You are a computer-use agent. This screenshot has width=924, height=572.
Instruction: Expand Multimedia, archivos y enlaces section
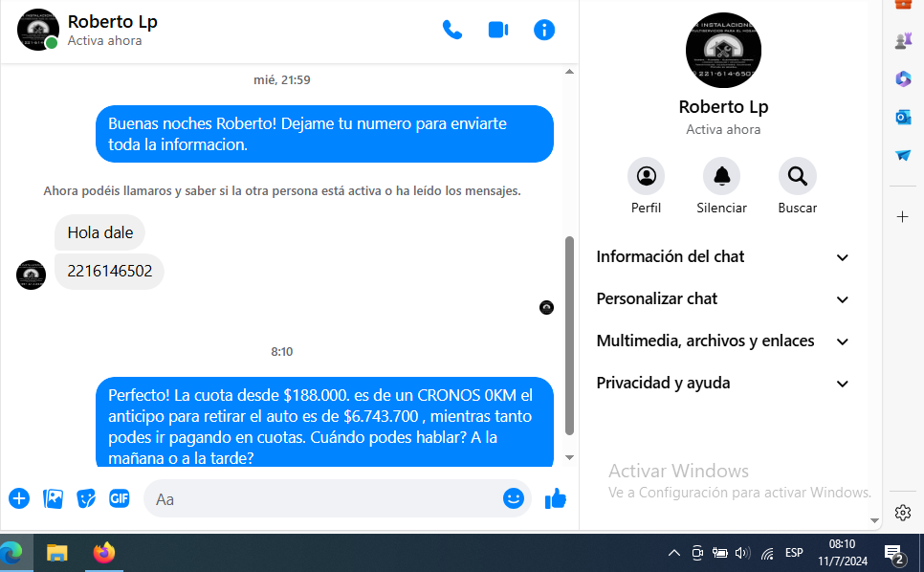click(722, 341)
